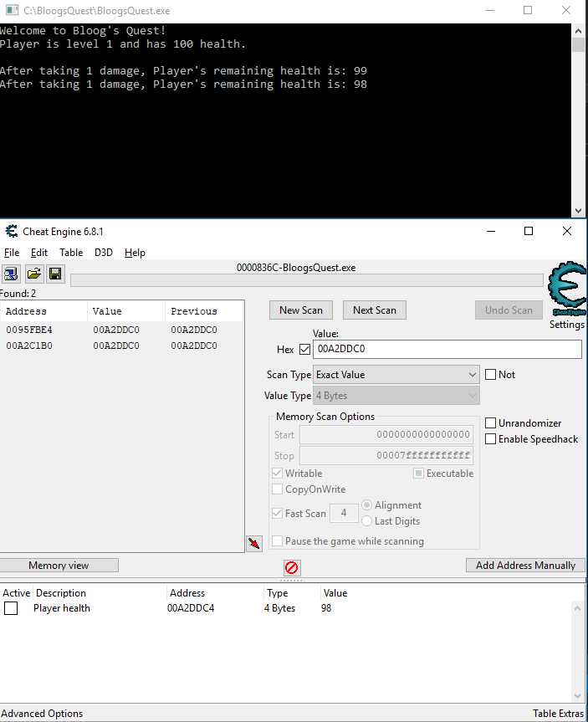Open the D3D menu
The height and width of the screenshot is (722, 588).
pos(104,253)
